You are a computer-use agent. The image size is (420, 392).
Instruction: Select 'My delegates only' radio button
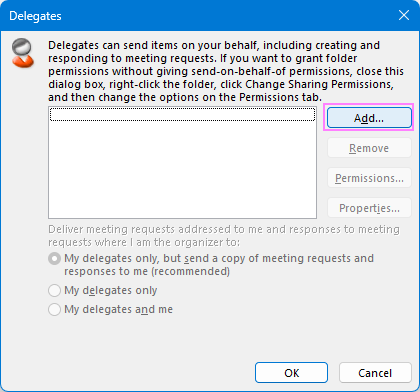pos(54,290)
